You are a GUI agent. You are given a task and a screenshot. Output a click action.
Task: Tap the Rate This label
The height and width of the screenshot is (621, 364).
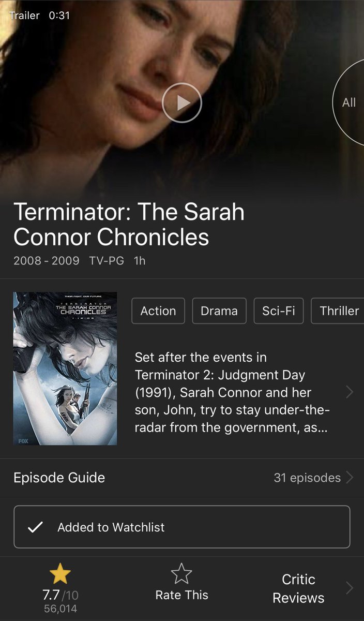coord(181,595)
